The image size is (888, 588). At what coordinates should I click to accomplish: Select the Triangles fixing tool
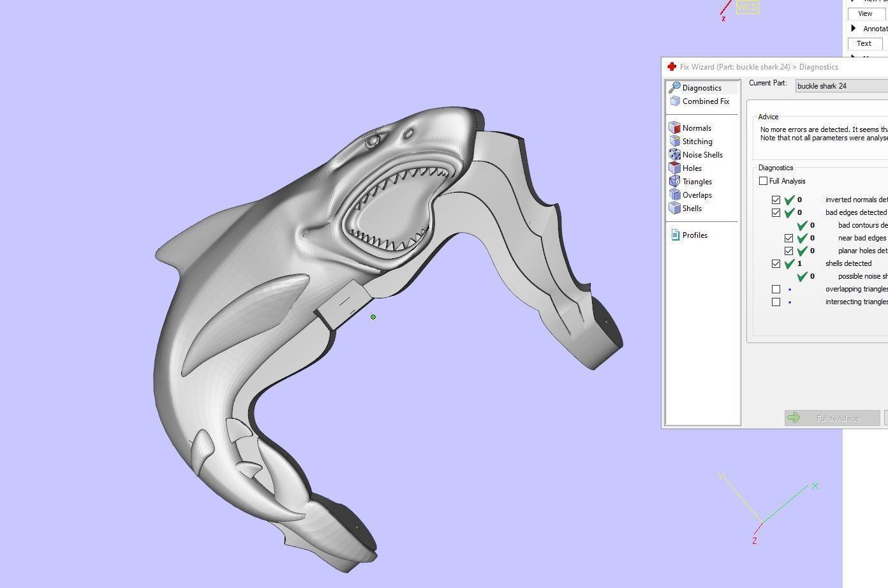tap(691, 182)
